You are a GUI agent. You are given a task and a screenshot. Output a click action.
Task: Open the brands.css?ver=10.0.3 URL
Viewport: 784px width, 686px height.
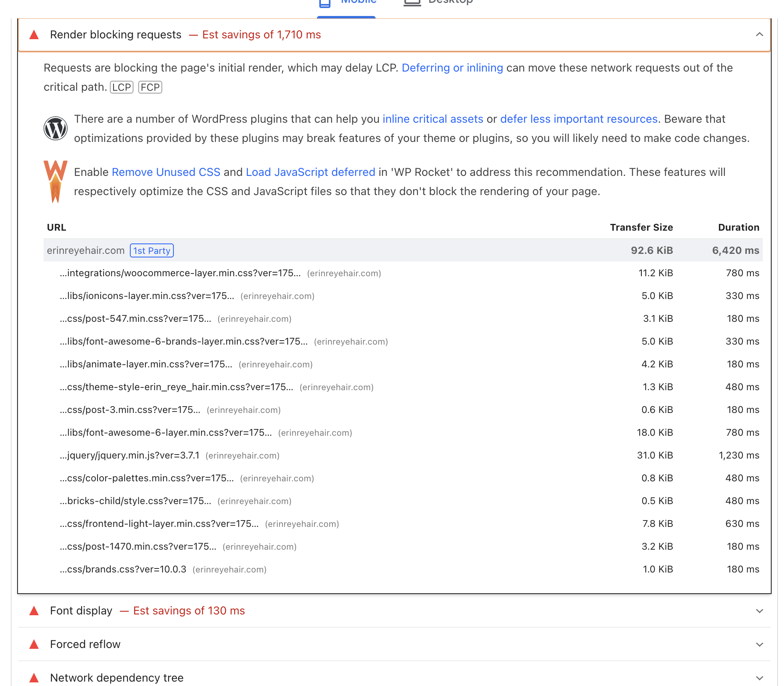pyautogui.click(x=123, y=569)
